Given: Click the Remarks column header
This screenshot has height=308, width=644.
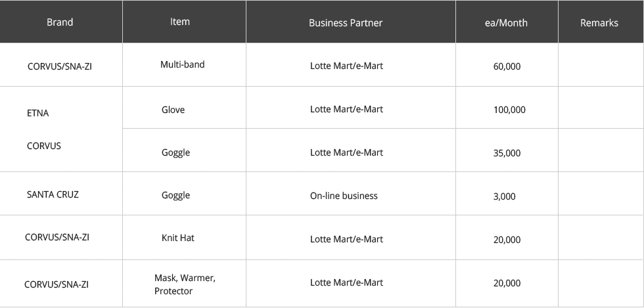Looking at the screenshot, I should point(599,23).
